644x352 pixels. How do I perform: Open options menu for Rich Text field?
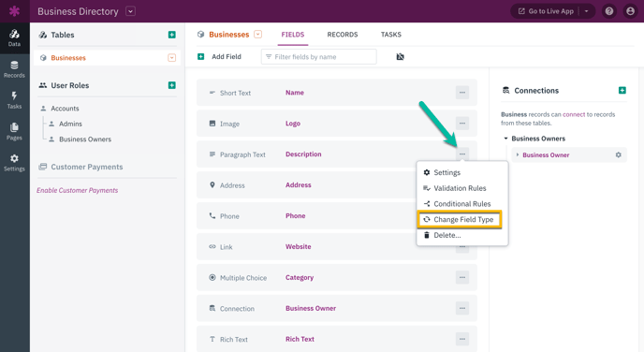click(x=462, y=339)
